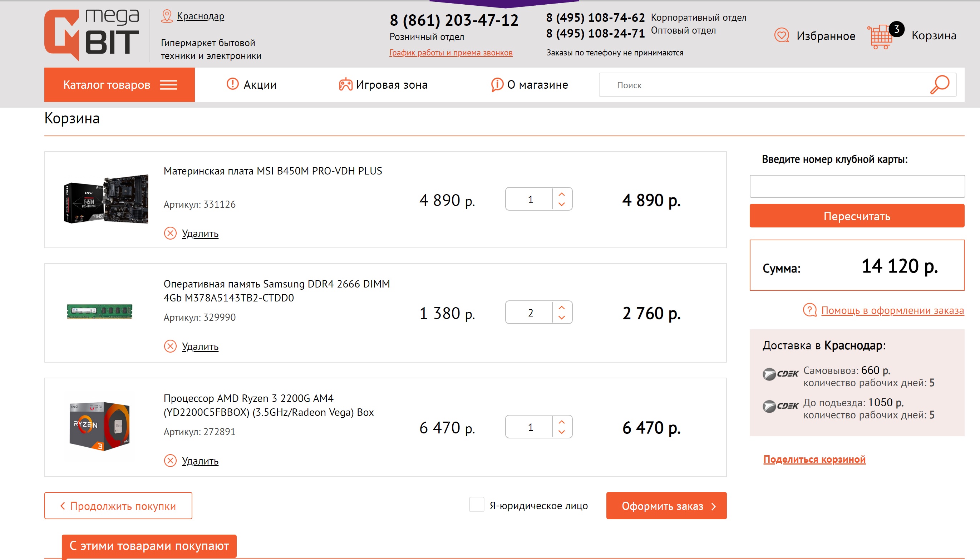This screenshot has width=980, height=560.
Task: Open the Акции menu item
Action: pyautogui.click(x=251, y=85)
